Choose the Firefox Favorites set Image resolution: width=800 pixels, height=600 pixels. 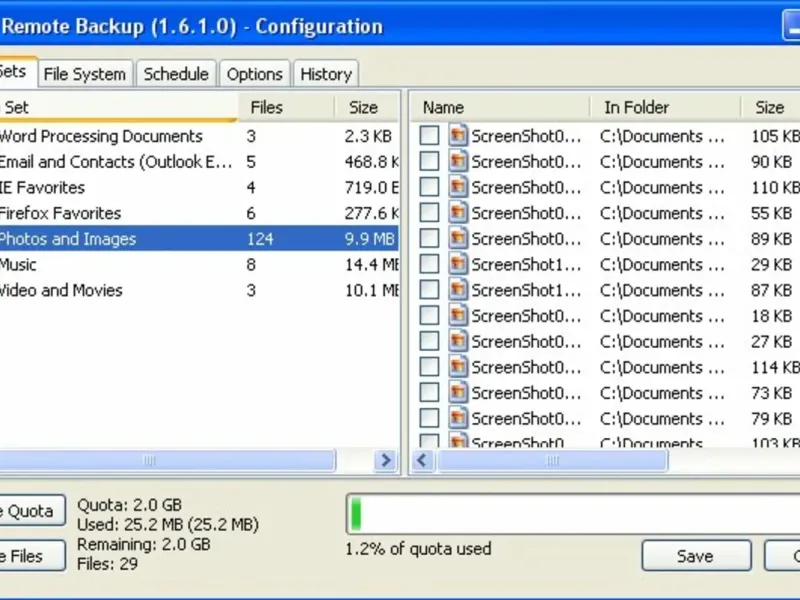pos(60,213)
